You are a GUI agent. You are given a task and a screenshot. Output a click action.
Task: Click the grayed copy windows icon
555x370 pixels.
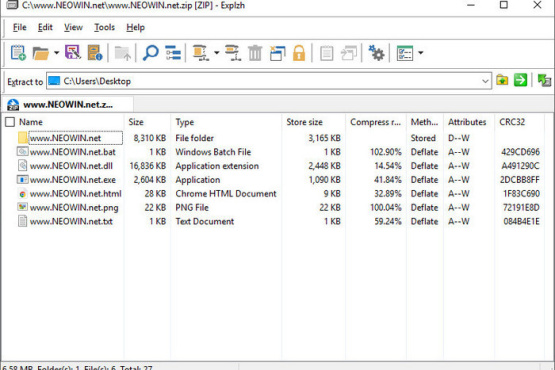pyautogui.click(x=349, y=53)
